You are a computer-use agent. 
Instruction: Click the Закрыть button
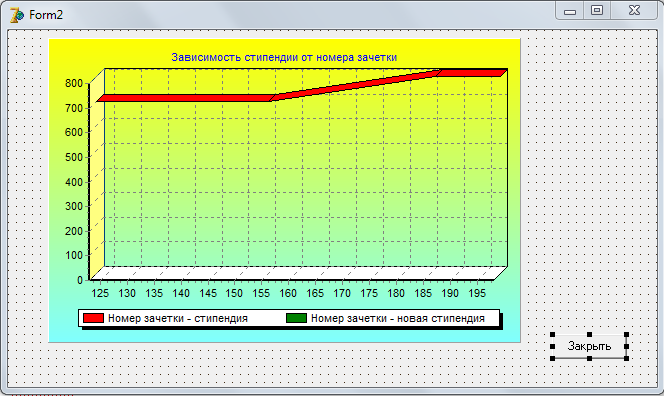pos(589,346)
